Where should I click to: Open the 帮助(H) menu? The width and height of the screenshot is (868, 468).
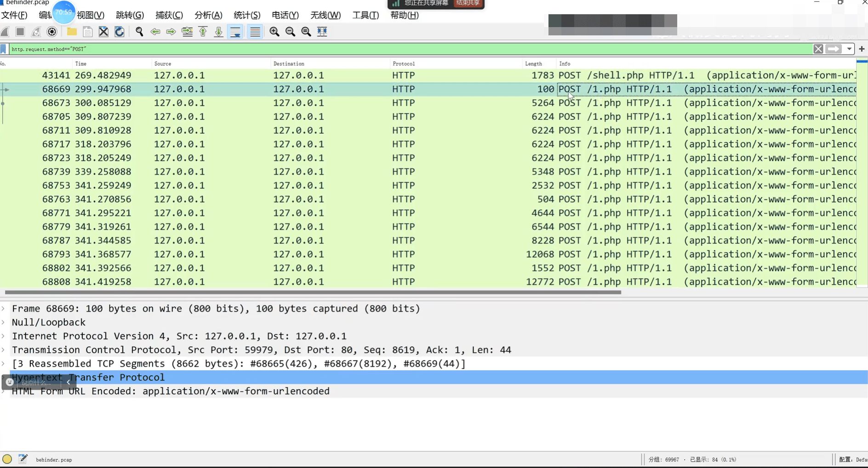point(405,15)
